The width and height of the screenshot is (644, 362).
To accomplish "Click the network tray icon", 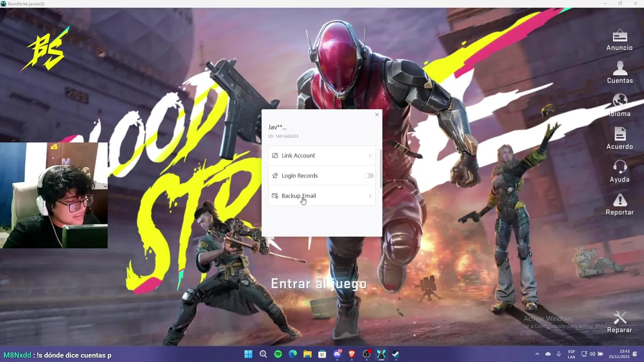I will tap(584, 354).
